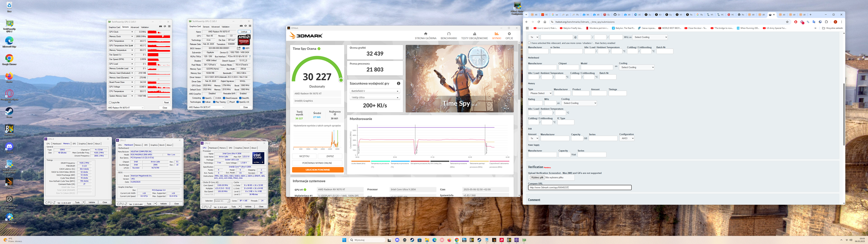Click the Compare URL input field
This screenshot has width=868, height=244.
pos(579,187)
